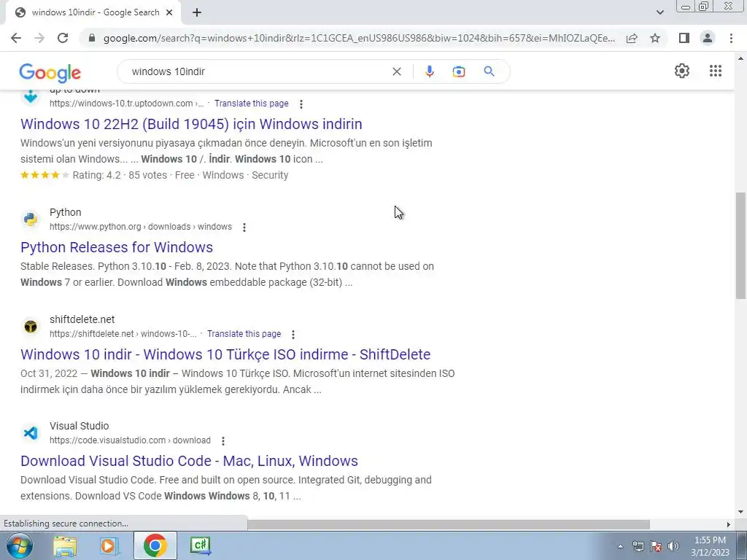747x560 pixels.
Task: Search by image with camera icon
Action: (x=458, y=71)
